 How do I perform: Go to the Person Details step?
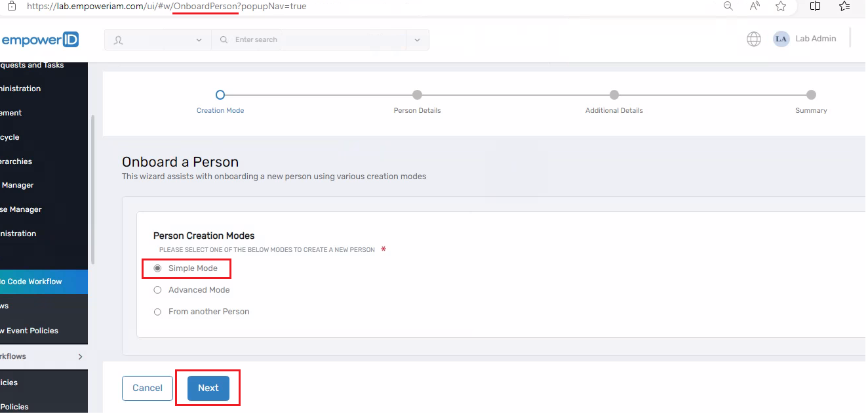pyautogui.click(x=417, y=110)
